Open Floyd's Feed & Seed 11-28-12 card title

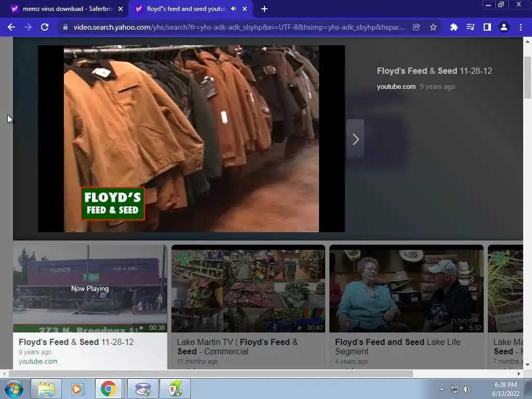[x=76, y=342]
